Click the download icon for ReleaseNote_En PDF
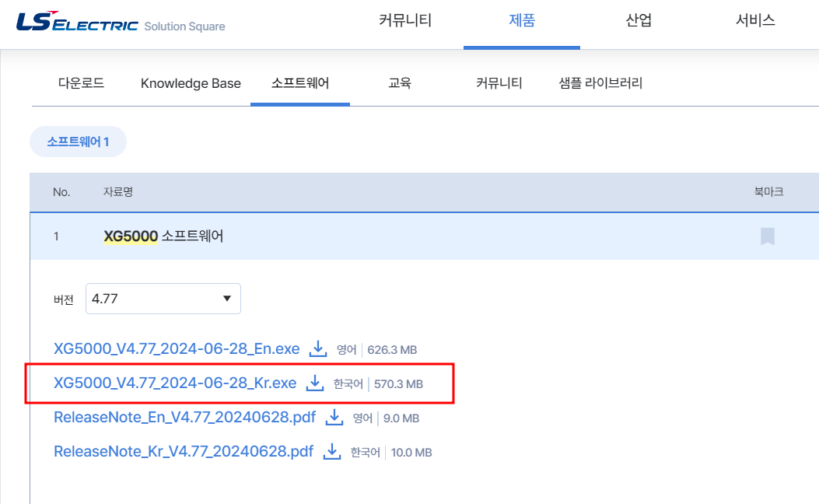This screenshot has width=819, height=504. click(334, 418)
